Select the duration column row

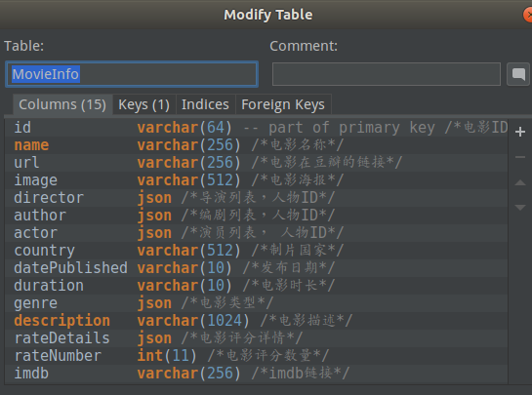pos(256,286)
